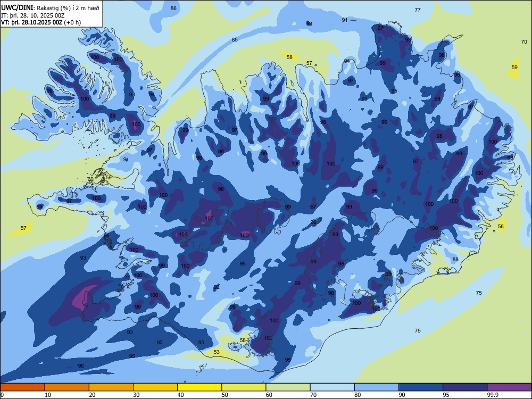Click the map value '88' in the southeast
532x399 pixels.
455,259
